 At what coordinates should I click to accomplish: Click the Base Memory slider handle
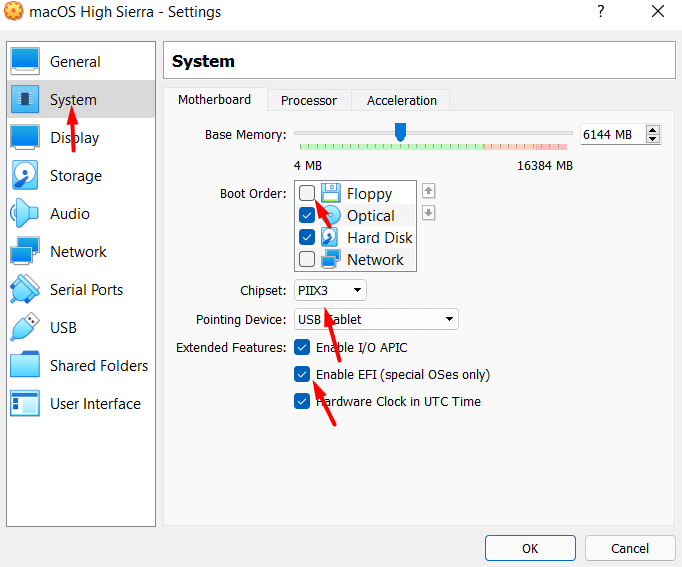[x=400, y=132]
